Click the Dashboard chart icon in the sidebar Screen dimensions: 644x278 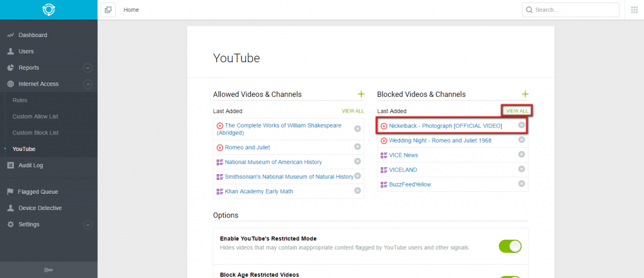(x=11, y=35)
